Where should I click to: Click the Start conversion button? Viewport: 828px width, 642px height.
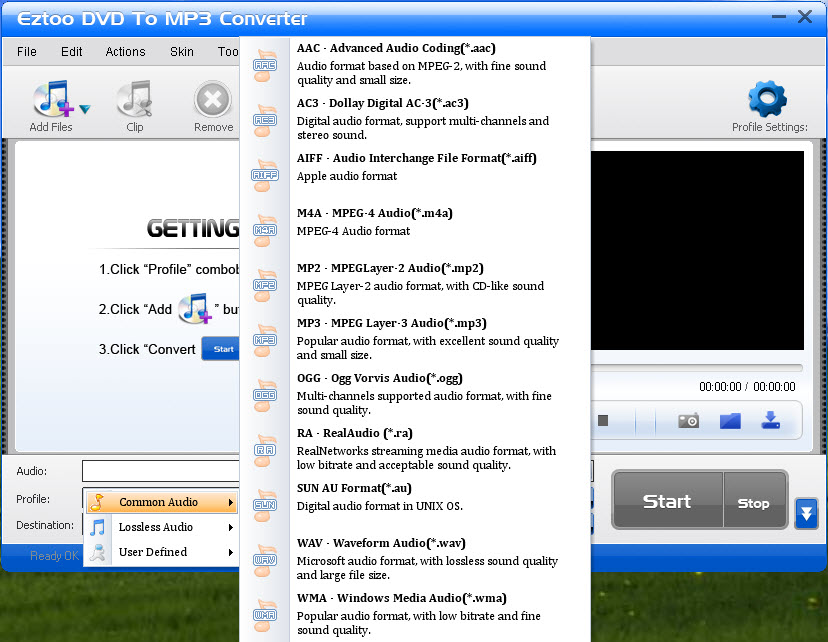click(x=667, y=500)
